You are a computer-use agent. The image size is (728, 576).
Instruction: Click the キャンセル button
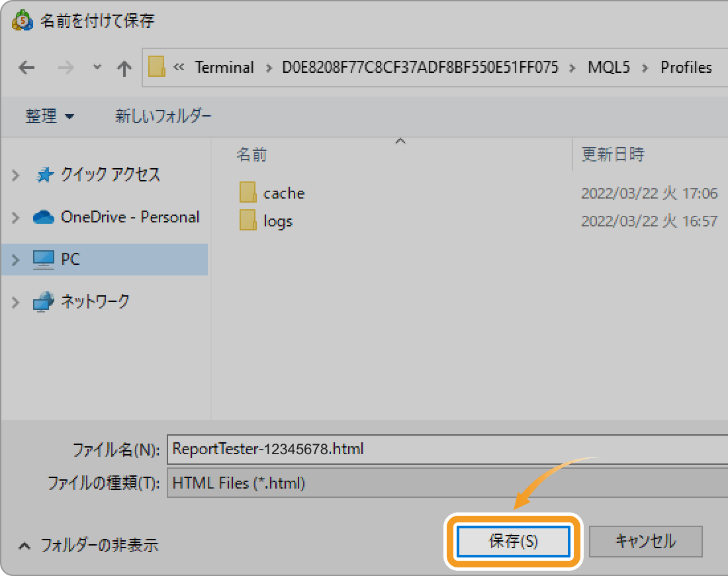646,541
